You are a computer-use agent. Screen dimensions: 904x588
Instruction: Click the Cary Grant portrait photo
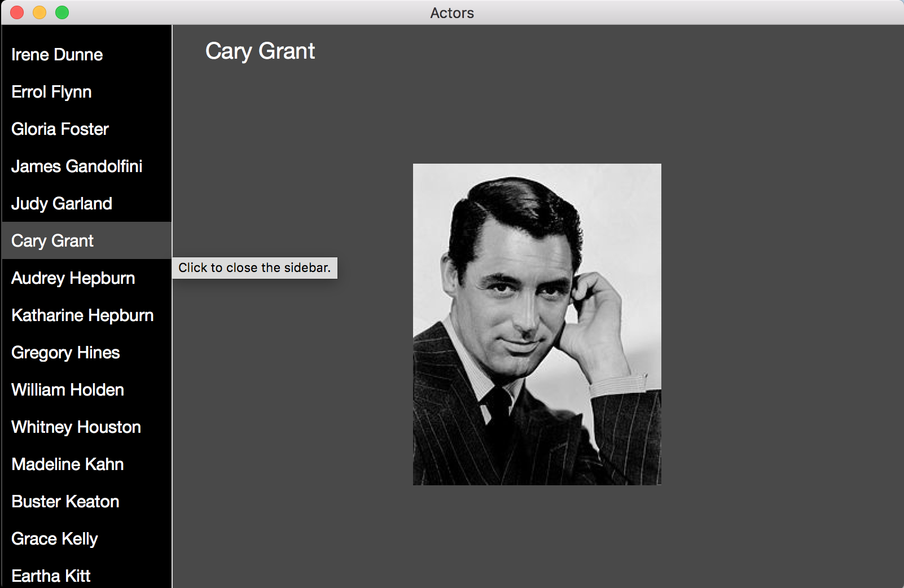[x=537, y=324]
